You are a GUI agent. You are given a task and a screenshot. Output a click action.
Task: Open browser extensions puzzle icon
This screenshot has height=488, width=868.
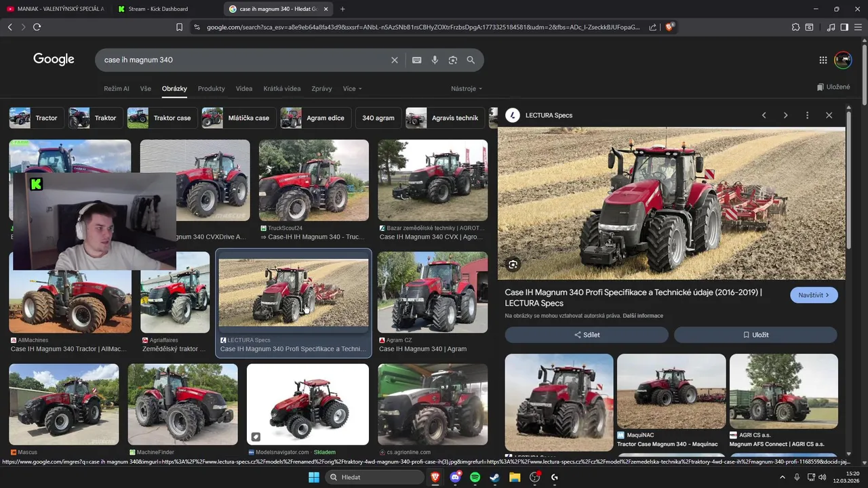795,27
